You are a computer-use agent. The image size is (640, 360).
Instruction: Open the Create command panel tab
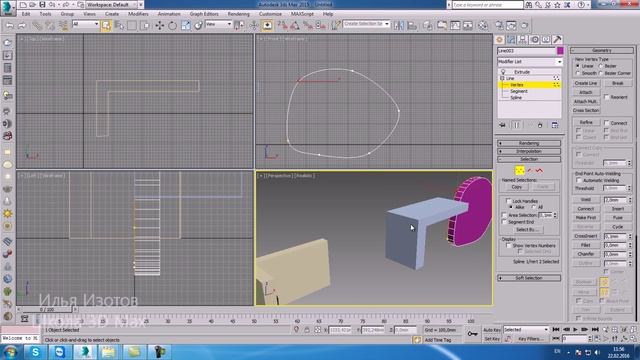(499, 40)
